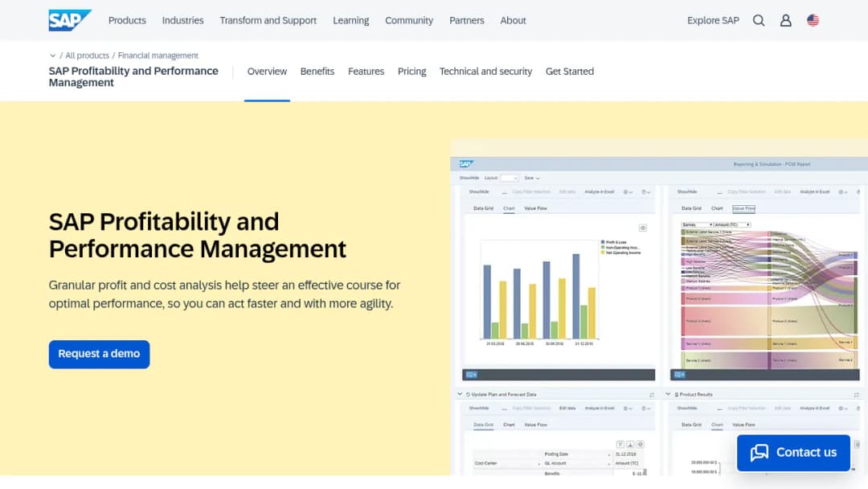Screen dimensions: 868x489
Task: Select the Overview tab
Action: 267,72
